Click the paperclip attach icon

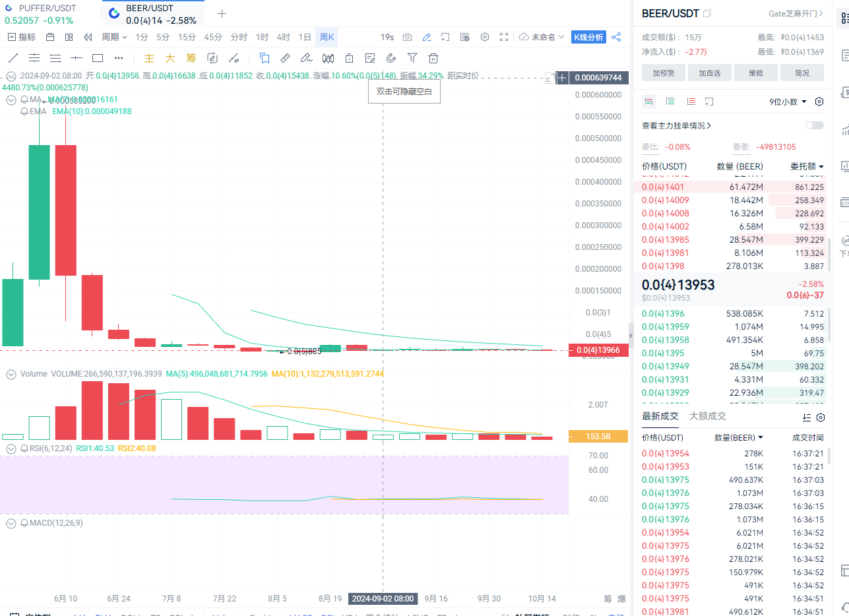point(391,58)
